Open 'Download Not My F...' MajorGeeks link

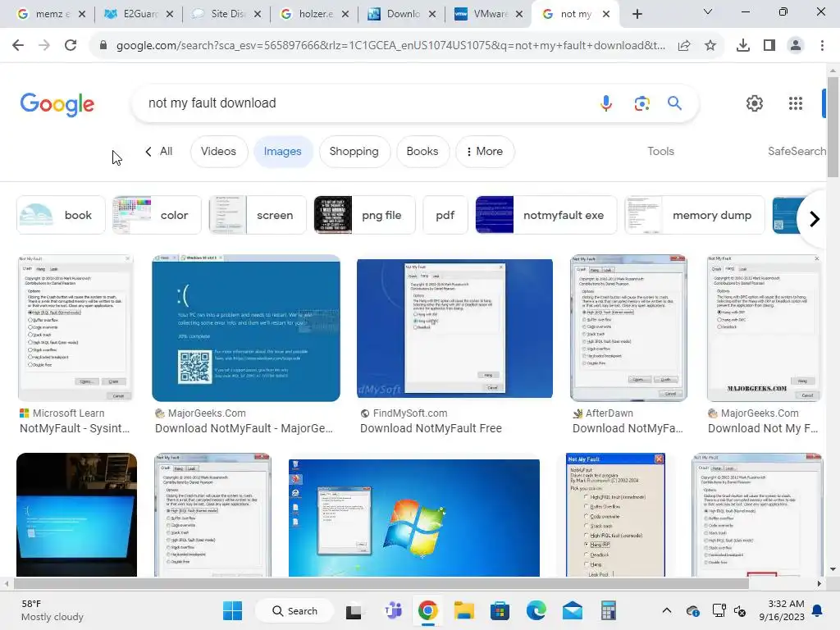[763, 428]
